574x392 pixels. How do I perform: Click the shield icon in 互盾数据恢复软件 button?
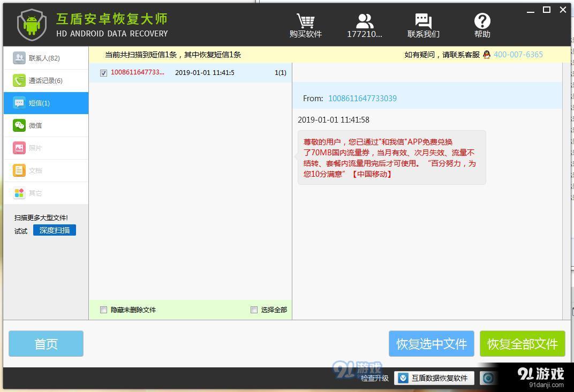point(403,378)
